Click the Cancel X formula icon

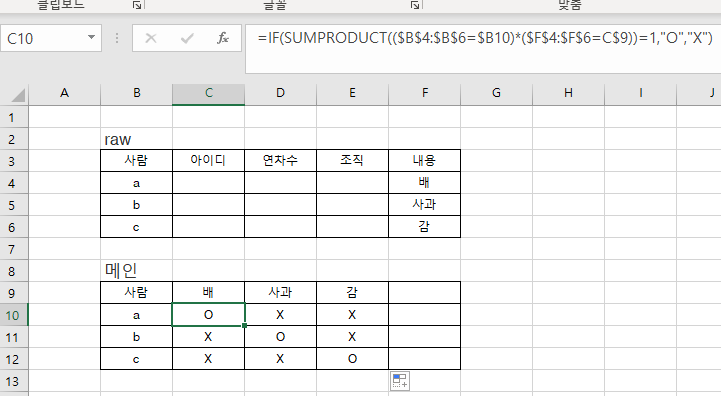point(151,38)
